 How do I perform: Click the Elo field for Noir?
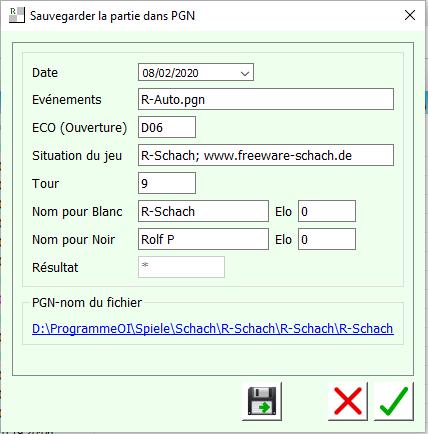pyautogui.click(x=327, y=239)
